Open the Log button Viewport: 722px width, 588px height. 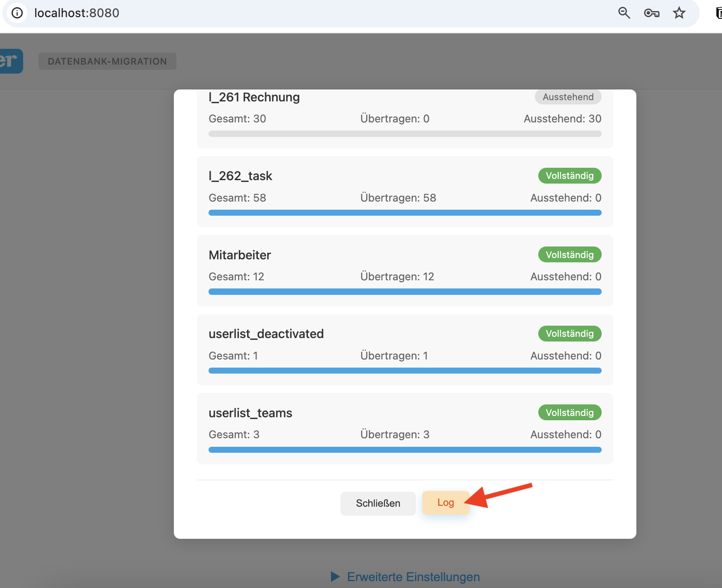coord(446,503)
